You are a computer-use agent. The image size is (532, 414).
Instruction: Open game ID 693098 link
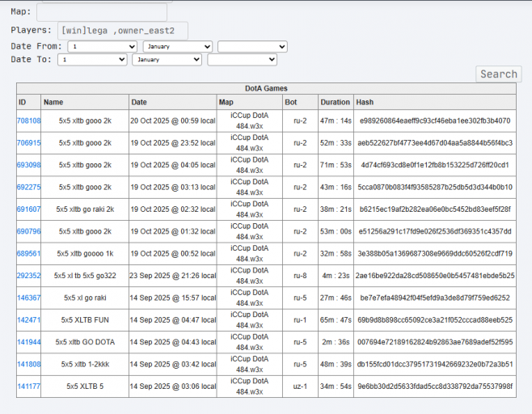point(29,165)
